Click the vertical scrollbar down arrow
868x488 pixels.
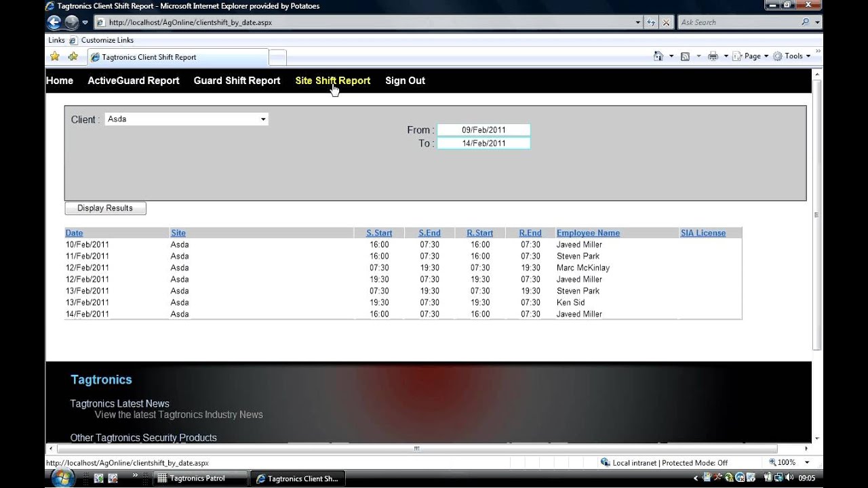pos(817,439)
